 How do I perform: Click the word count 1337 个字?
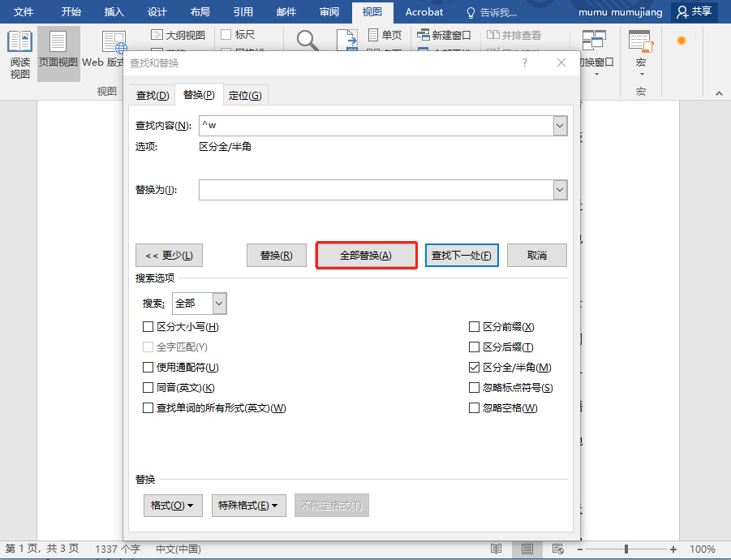pos(118,549)
